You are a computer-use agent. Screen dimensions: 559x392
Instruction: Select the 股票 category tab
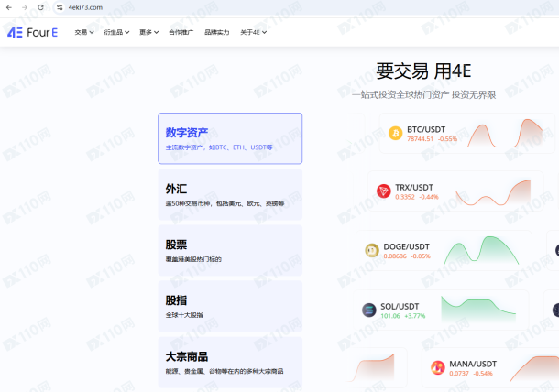tap(230, 251)
